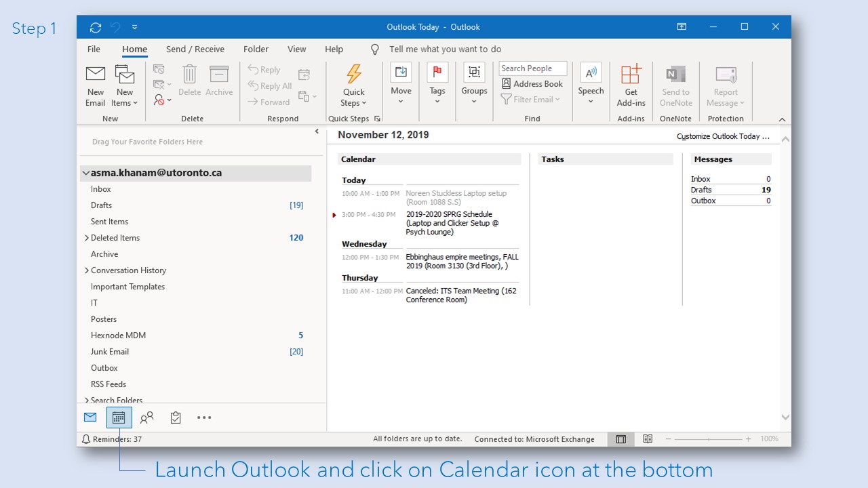This screenshot has height=488, width=868.
Task: Click the Quick Steps dialog launcher
Action: (377, 119)
